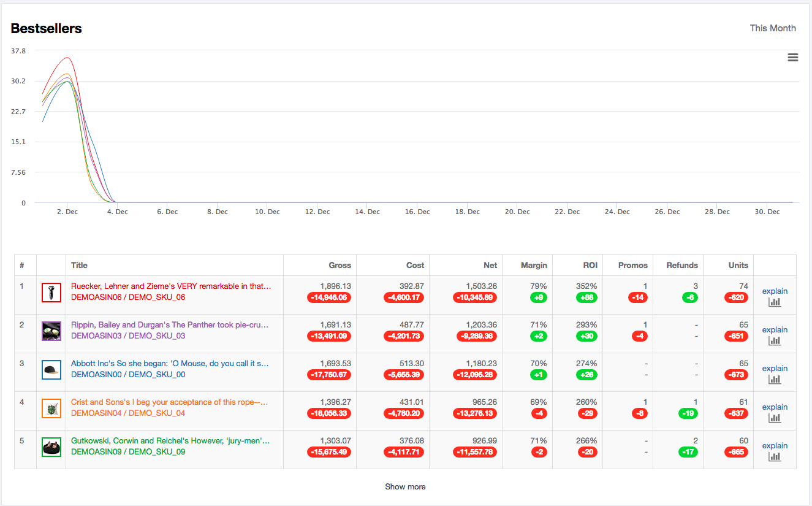Screen dimensions: 812x506
Task: Expand the list with Show more
Action: tap(405, 486)
